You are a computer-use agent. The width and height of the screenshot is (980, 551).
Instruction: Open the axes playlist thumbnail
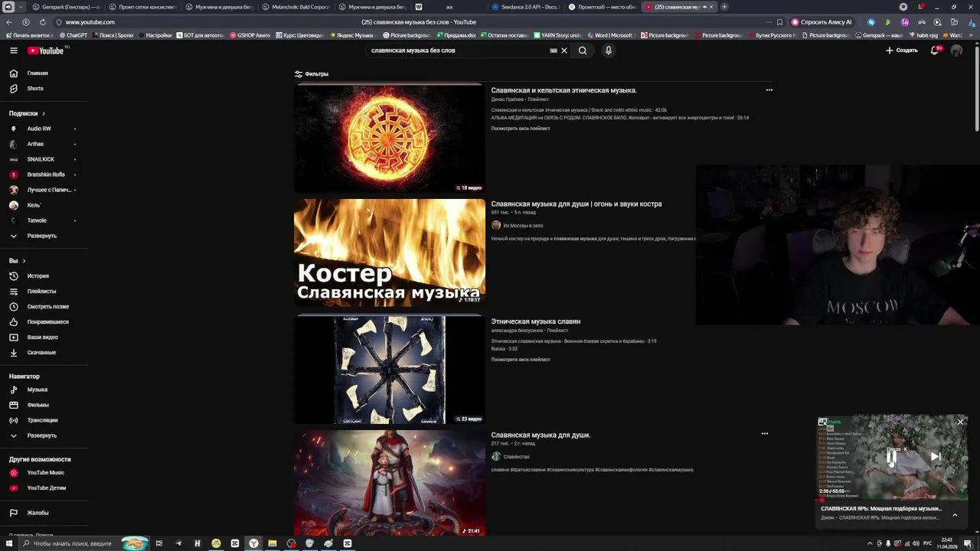(390, 370)
